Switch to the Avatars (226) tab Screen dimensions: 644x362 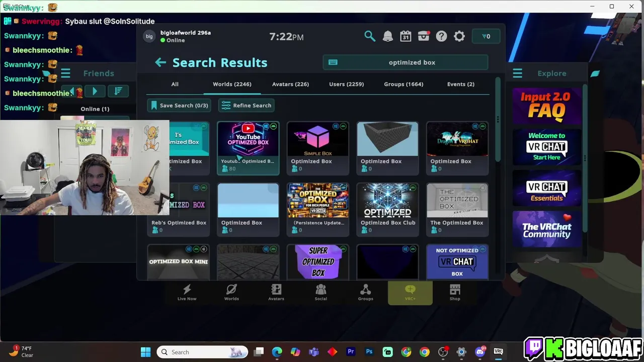[x=290, y=84]
